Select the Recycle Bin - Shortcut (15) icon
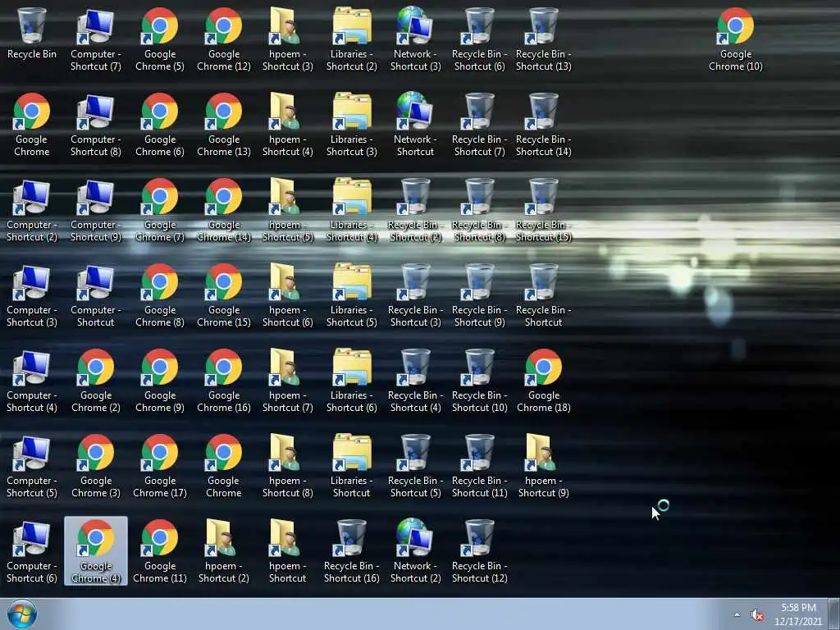840x630 pixels. point(543,209)
